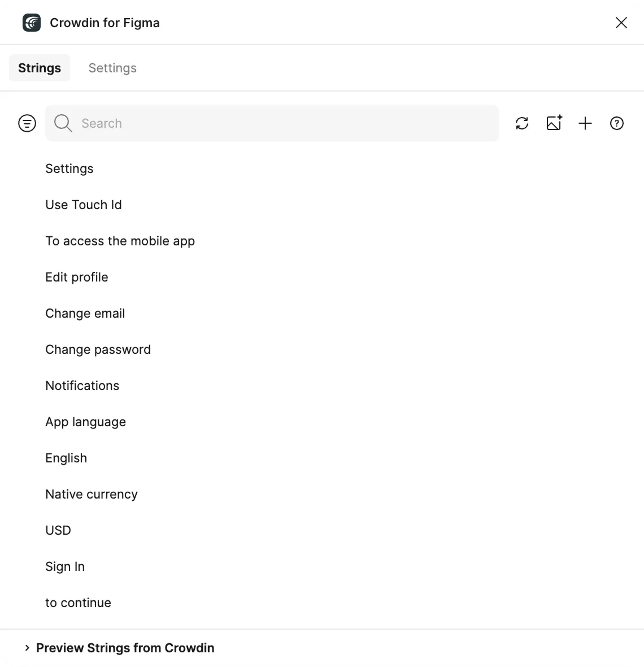Select the 'Change password' string
644x667 pixels.
click(x=98, y=349)
